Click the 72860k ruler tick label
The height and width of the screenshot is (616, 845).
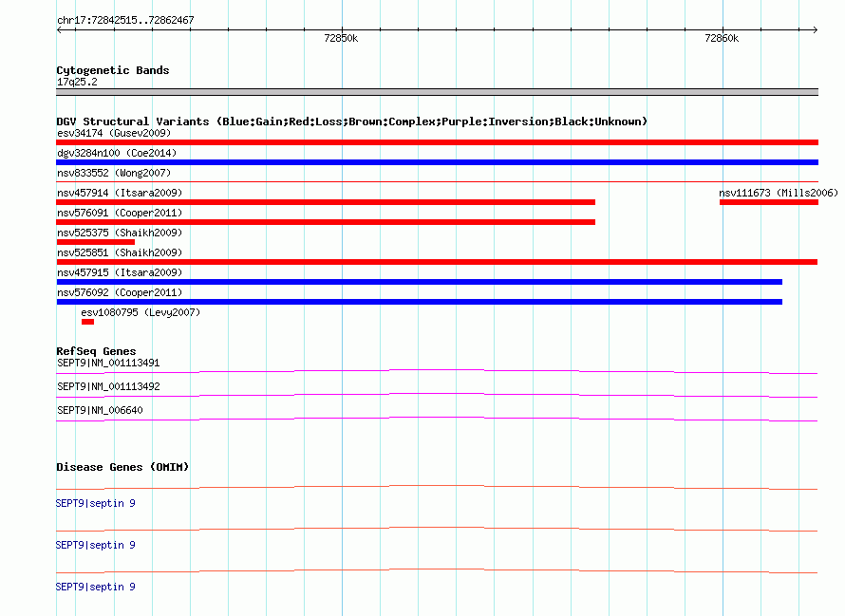click(722, 38)
